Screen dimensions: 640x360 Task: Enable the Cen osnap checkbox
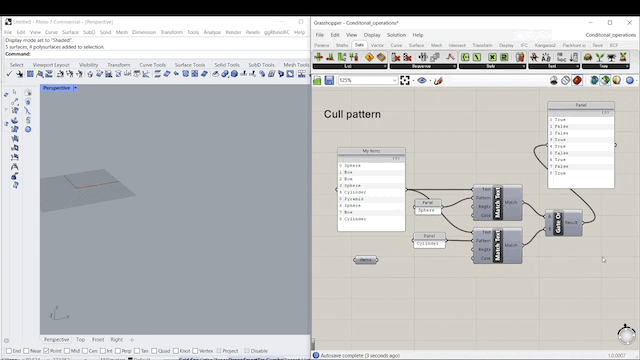tap(85, 351)
